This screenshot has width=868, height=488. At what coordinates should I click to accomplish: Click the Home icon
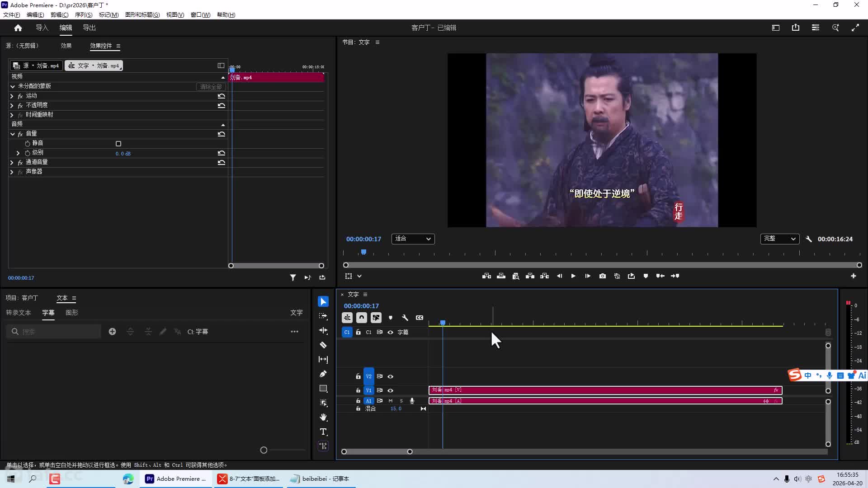pos(18,28)
